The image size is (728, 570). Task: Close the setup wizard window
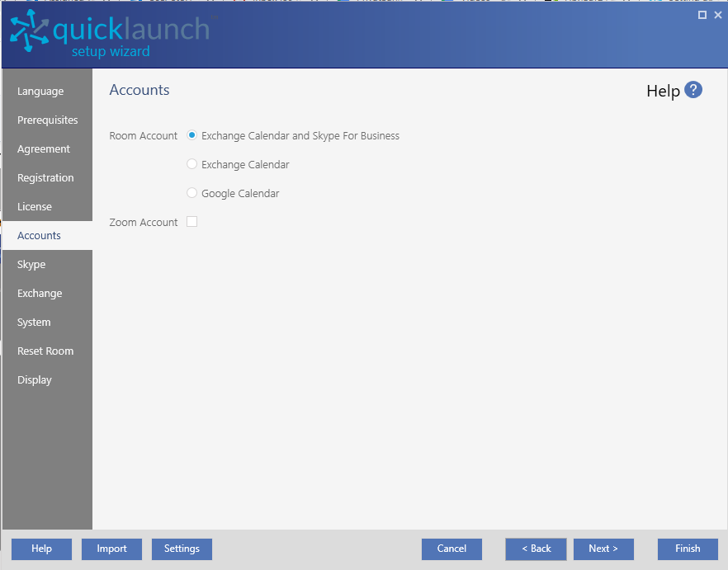coord(718,15)
